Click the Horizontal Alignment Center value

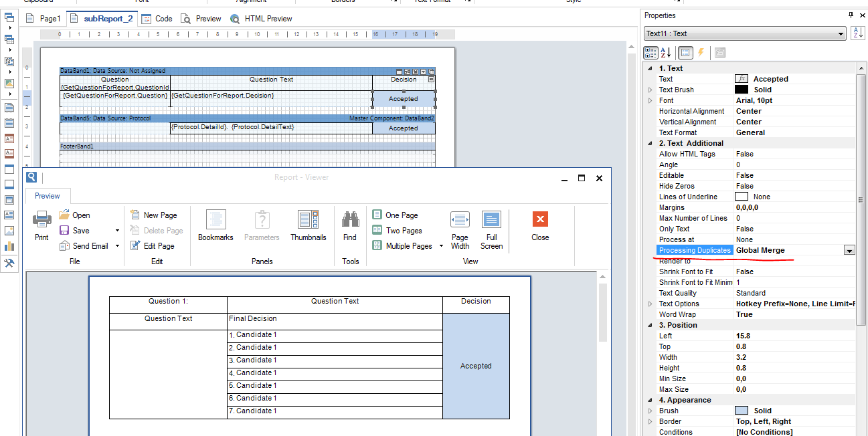tap(795, 111)
